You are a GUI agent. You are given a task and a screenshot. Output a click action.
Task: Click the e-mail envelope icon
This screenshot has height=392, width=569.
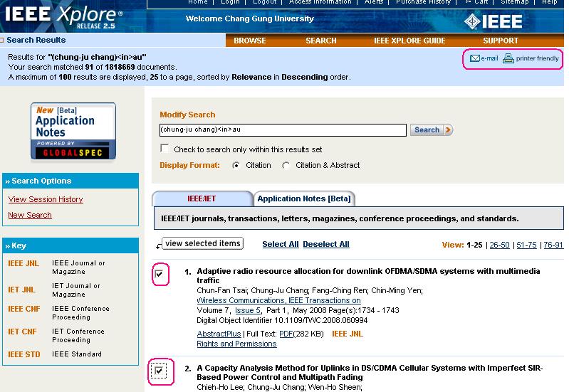point(475,58)
